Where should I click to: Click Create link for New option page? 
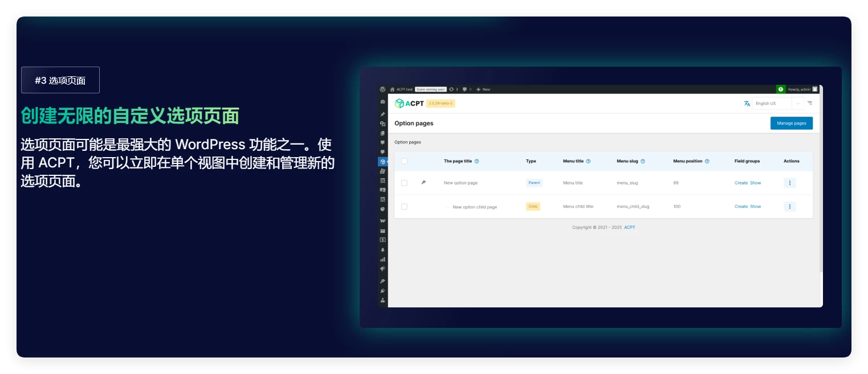[x=741, y=183]
